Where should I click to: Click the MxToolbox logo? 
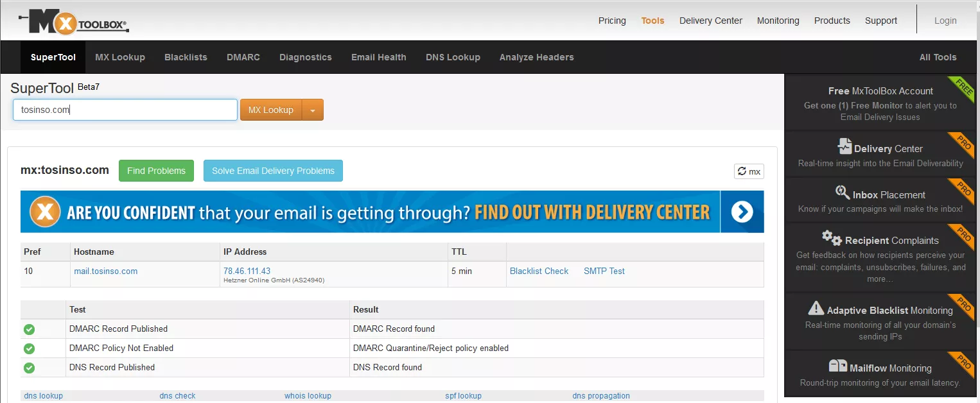[x=74, y=22]
